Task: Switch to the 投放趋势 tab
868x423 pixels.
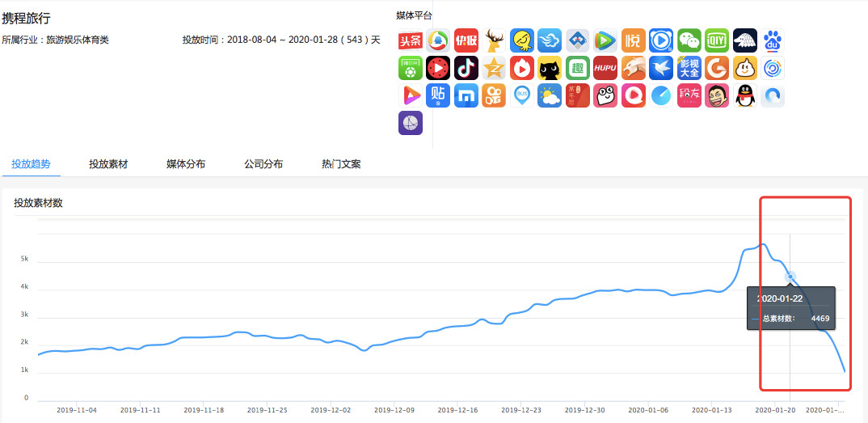Action: tap(31, 164)
